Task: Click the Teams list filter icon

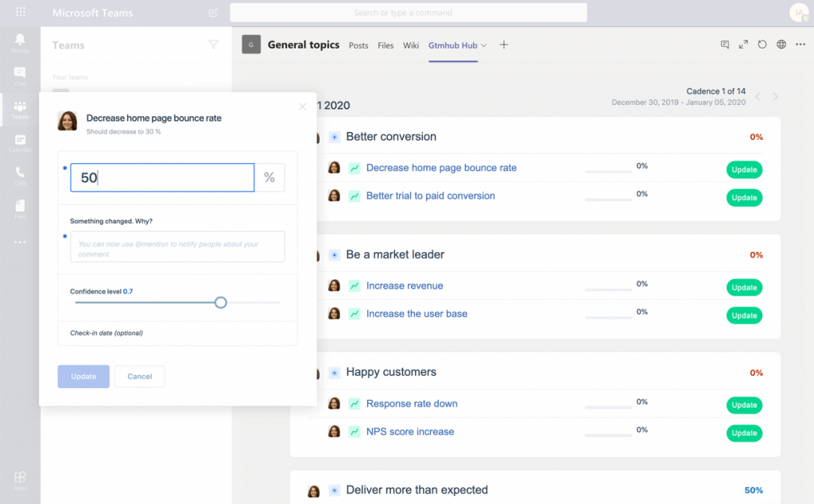Action: [213, 45]
